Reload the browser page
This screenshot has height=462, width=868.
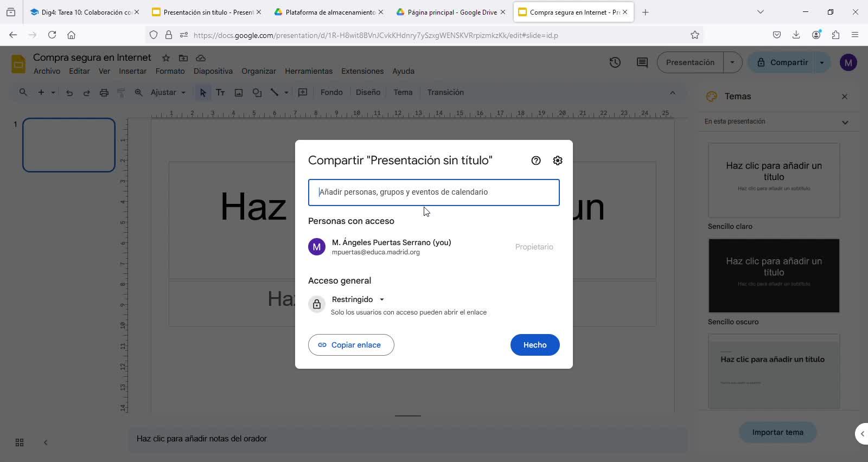[52, 35]
